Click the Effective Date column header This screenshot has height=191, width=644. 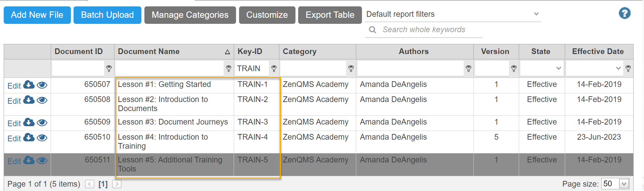[x=598, y=51]
